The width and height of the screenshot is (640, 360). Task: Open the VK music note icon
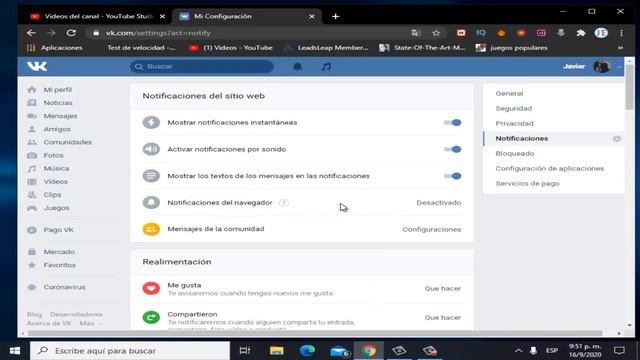click(326, 67)
